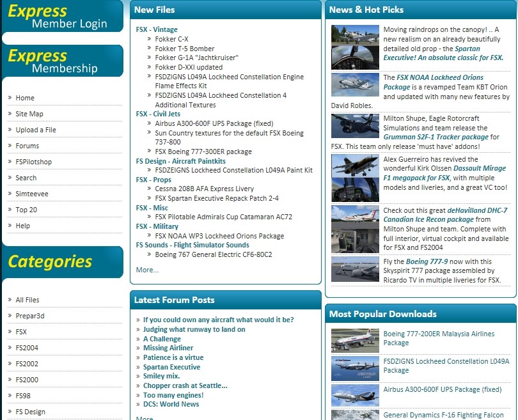
Task: Open FS Design - Aircraft Paintkits heading
Action: pyautogui.click(x=181, y=161)
